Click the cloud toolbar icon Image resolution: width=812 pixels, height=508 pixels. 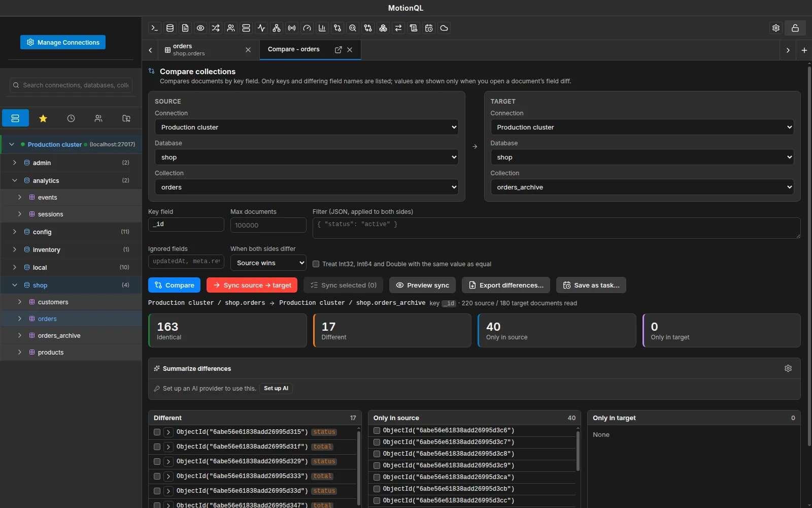444,28
